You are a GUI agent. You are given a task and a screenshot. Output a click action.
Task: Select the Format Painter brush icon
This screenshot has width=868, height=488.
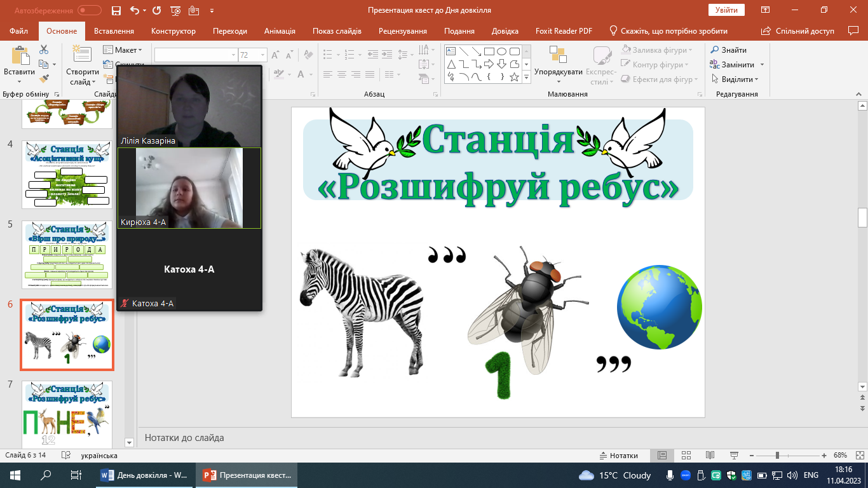[44, 79]
